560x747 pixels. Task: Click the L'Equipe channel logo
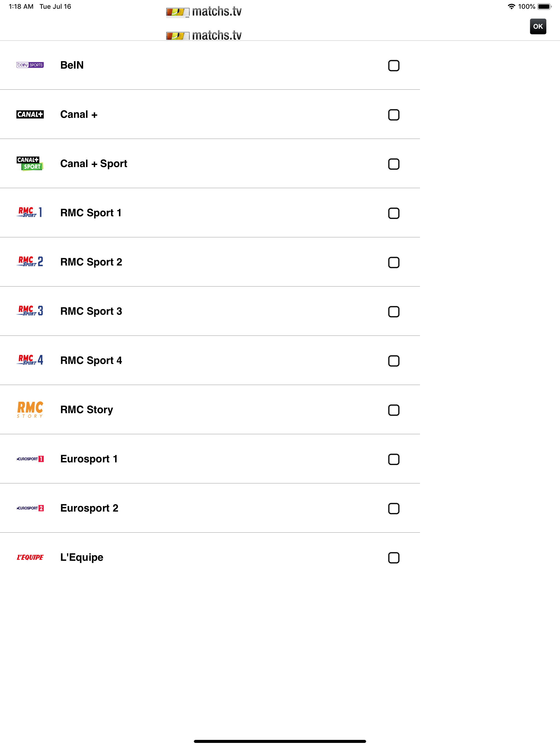pos(30,557)
